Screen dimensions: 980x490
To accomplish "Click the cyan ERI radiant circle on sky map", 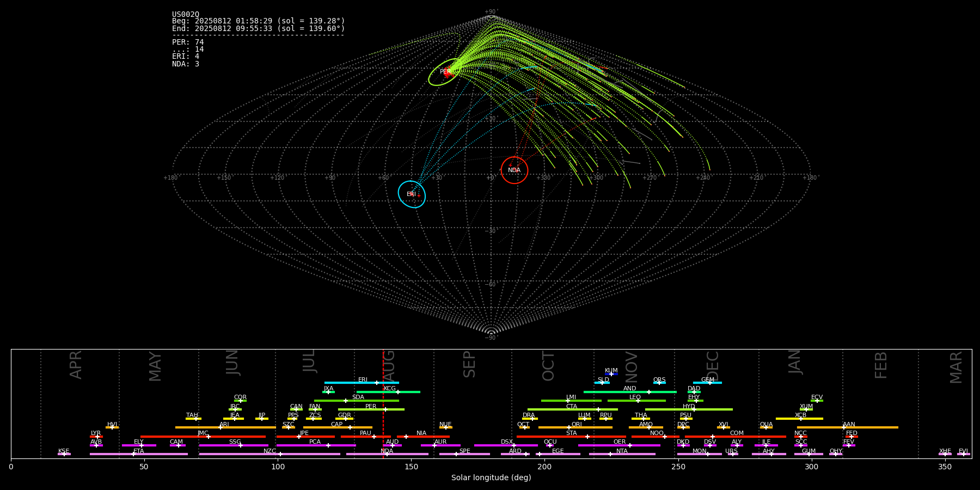I will pos(412,194).
